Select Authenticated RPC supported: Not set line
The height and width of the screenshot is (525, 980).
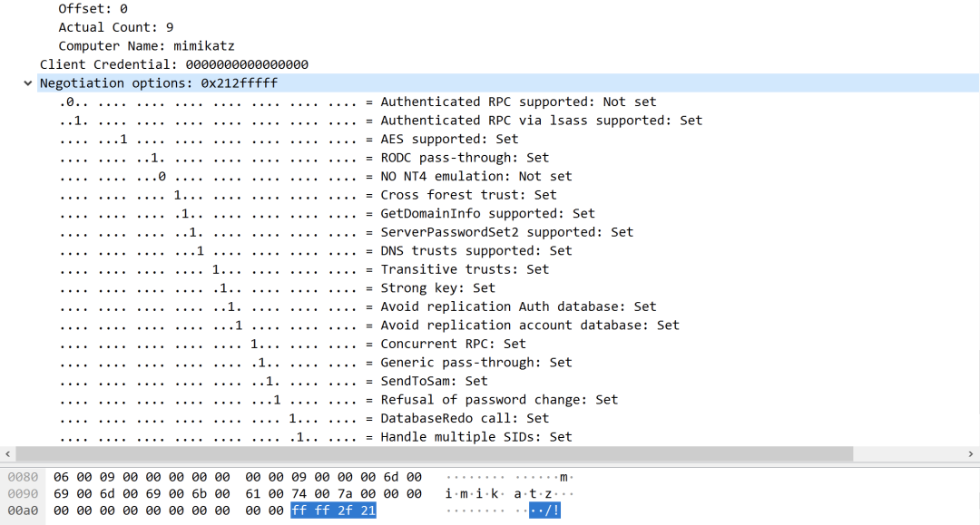click(358, 102)
